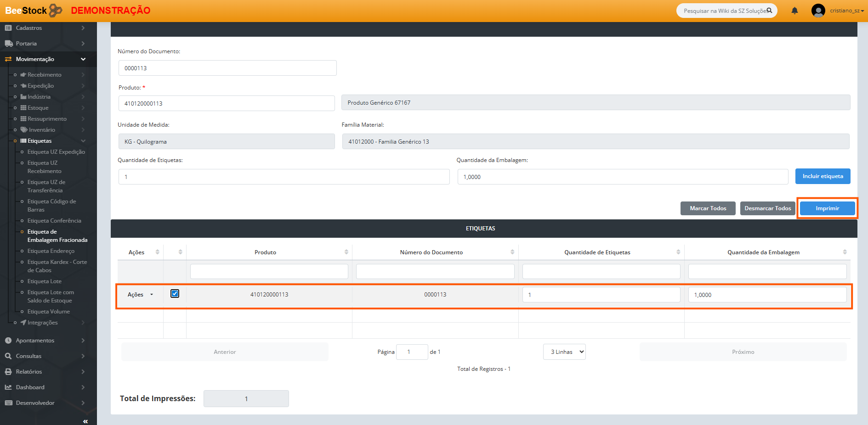The width and height of the screenshot is (868, 425).
Task: Collapse sidebar with double-chevron icon
Action: 85,421
